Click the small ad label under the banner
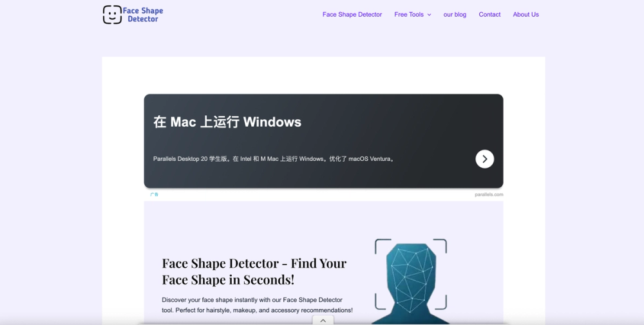Screen dimensions: 644x325 154,194
